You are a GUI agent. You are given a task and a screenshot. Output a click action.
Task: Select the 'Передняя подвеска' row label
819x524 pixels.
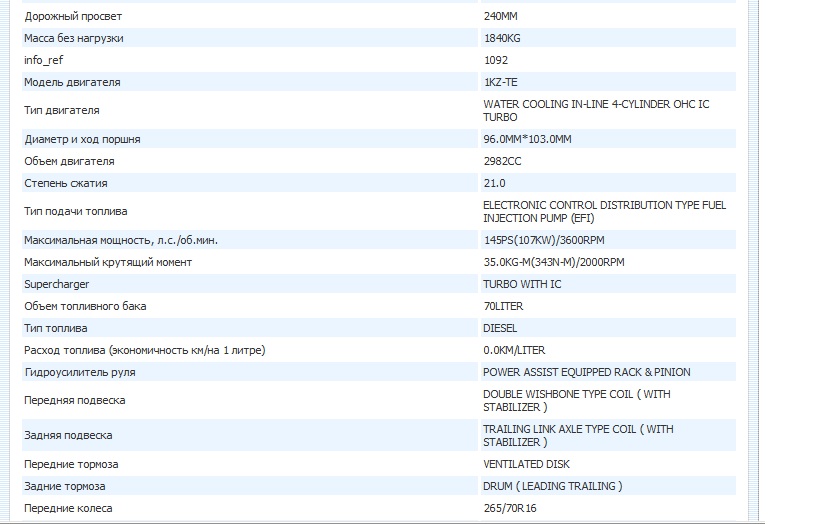click(75, 400)
